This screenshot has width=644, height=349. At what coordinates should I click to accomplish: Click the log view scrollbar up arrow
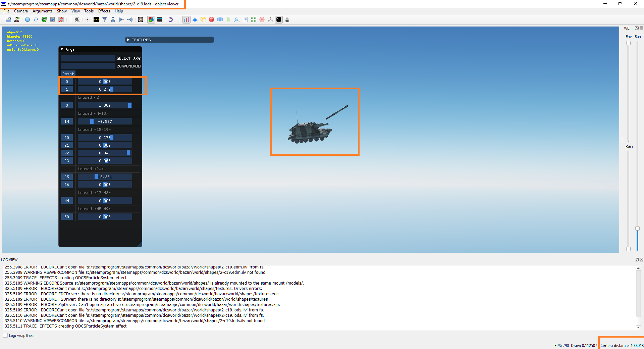click(638, 268)
